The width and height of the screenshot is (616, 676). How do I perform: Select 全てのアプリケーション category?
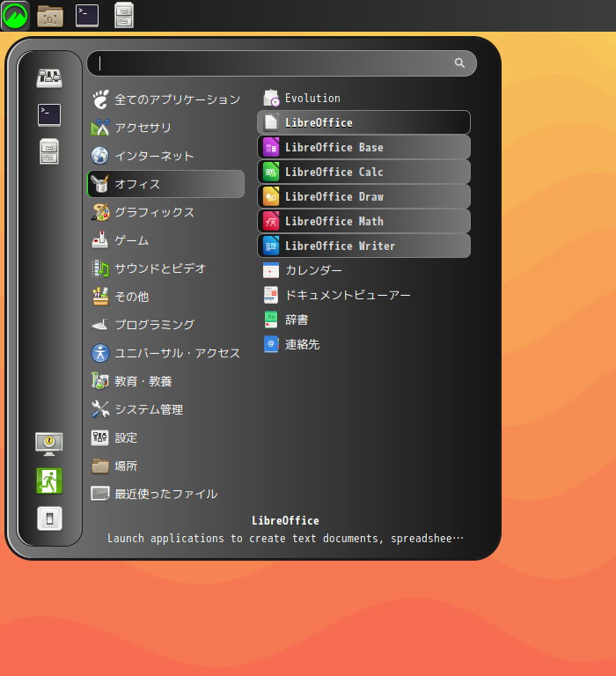point(166,99)
